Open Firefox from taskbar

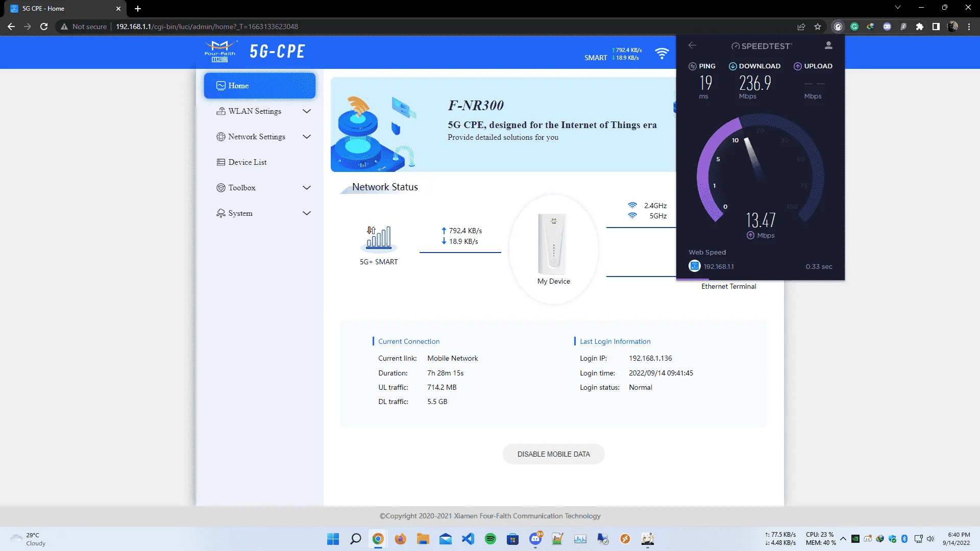point(400,539)
